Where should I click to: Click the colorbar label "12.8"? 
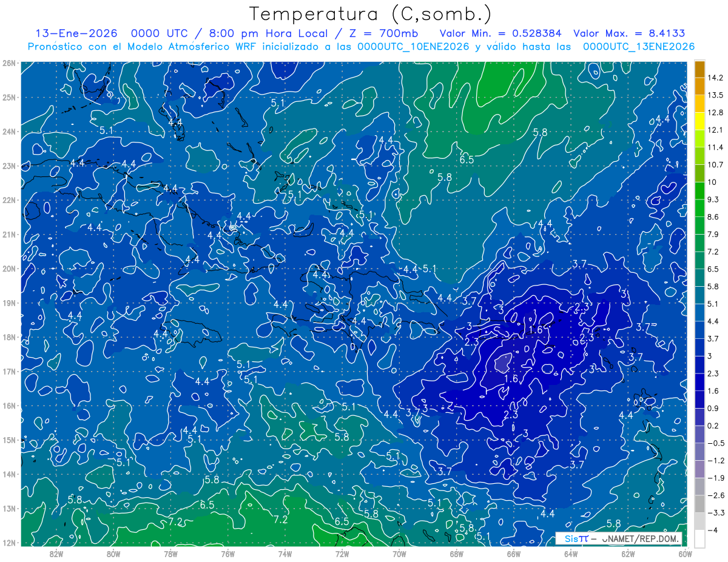point(716,113)
